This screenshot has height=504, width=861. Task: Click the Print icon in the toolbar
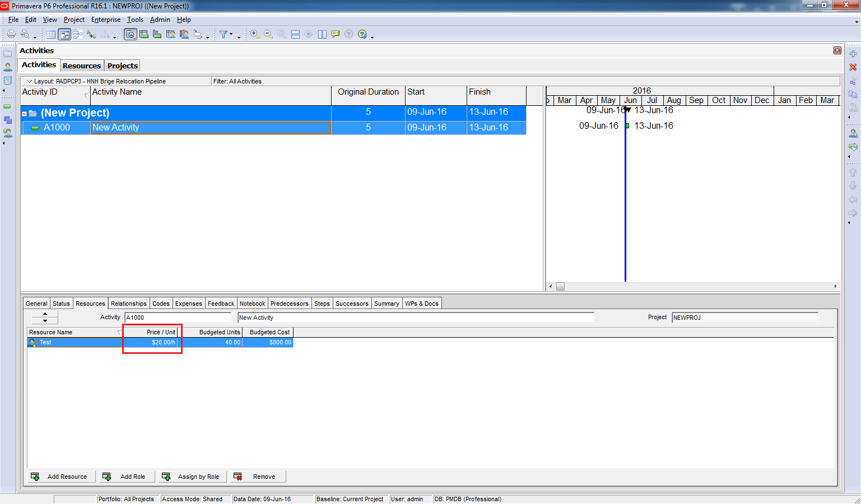pyautogui.click(x=11, y=34)
